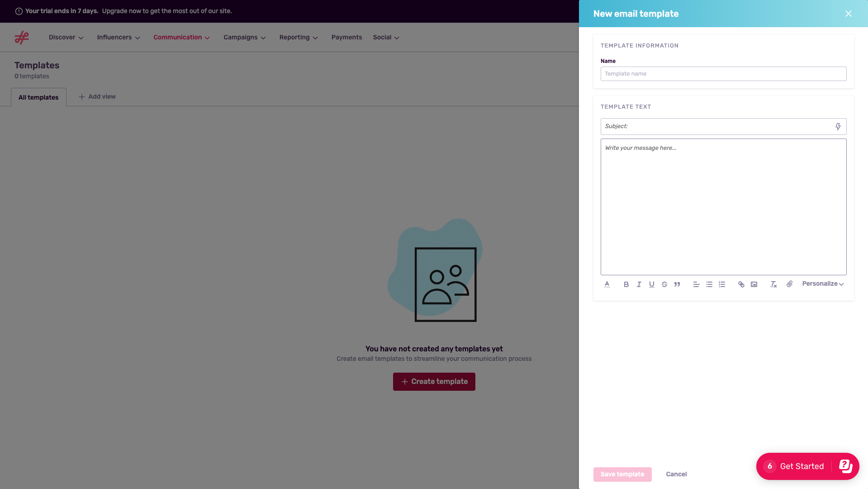Cancel the new email template
868x489 pixels.
point(676,474)
